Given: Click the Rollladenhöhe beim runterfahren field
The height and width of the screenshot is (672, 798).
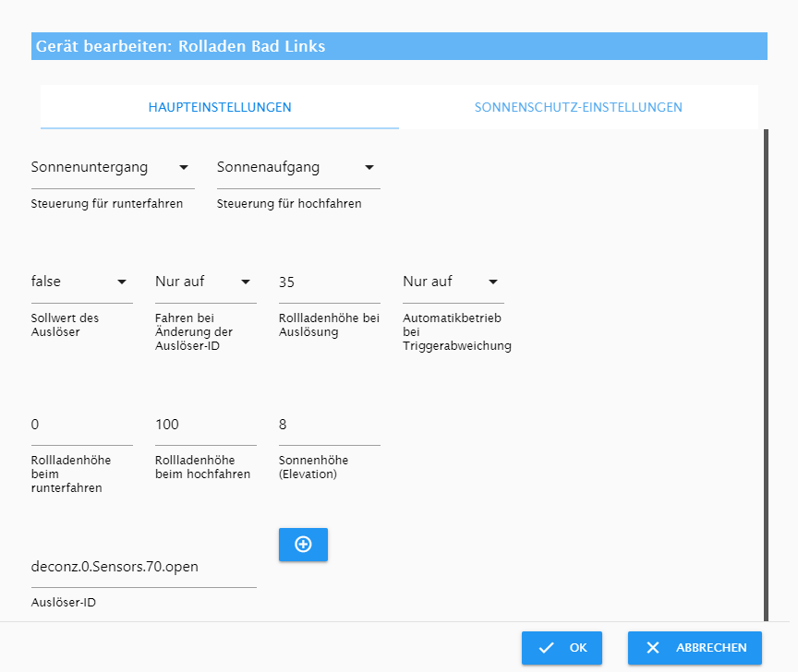Looking at the screenshot, I should click(81, 425).
